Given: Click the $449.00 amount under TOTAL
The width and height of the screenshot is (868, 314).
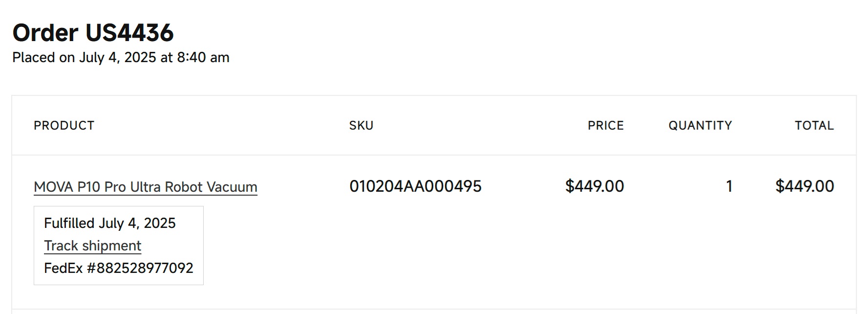Looking at the screenshot, I should (x=804, y=186).
